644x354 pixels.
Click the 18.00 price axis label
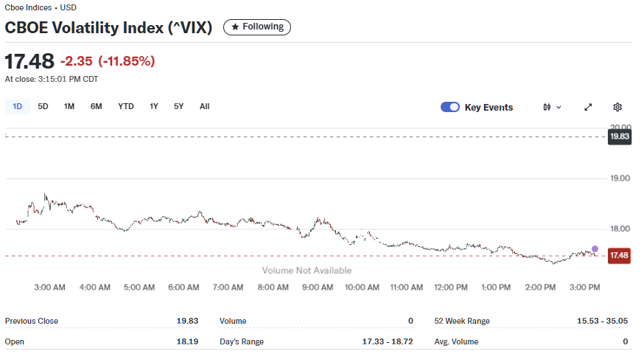620,229
